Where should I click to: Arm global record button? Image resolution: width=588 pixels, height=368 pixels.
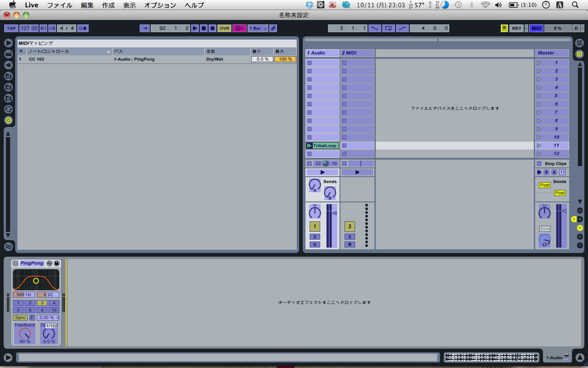click(x=212, y=29)
